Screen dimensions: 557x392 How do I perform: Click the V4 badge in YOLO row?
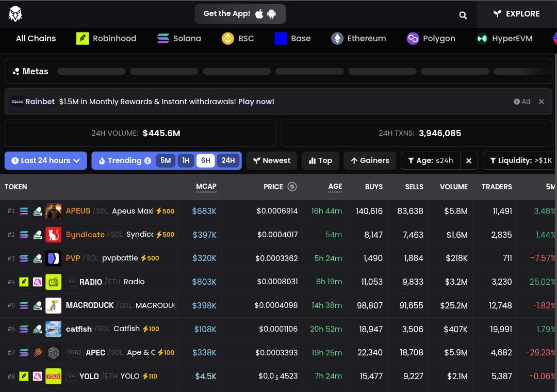pos(71,375)
